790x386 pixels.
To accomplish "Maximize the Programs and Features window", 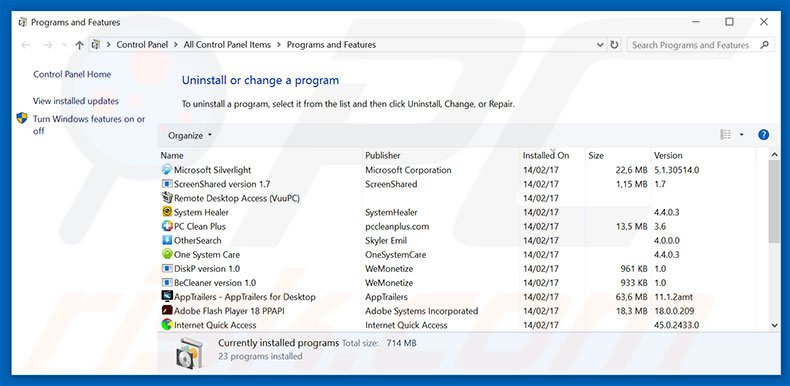I will (x=729, y=22).
